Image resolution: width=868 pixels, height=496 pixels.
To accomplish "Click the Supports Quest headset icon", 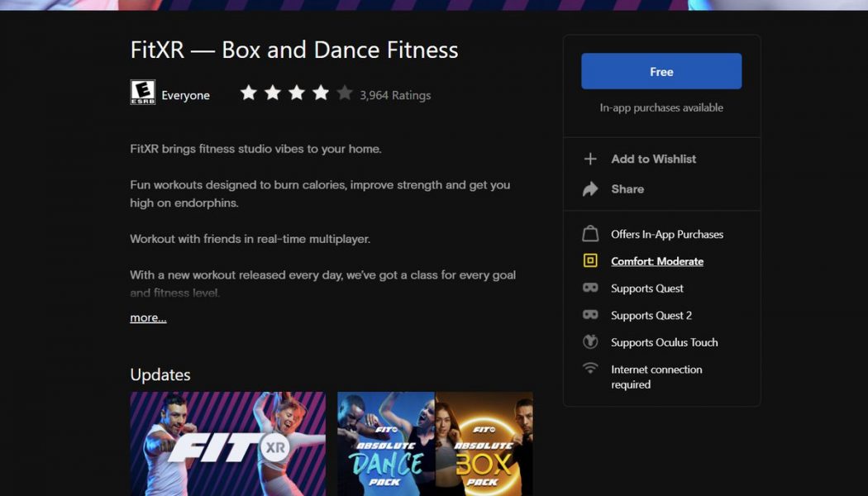I will [x=590, y=288].
